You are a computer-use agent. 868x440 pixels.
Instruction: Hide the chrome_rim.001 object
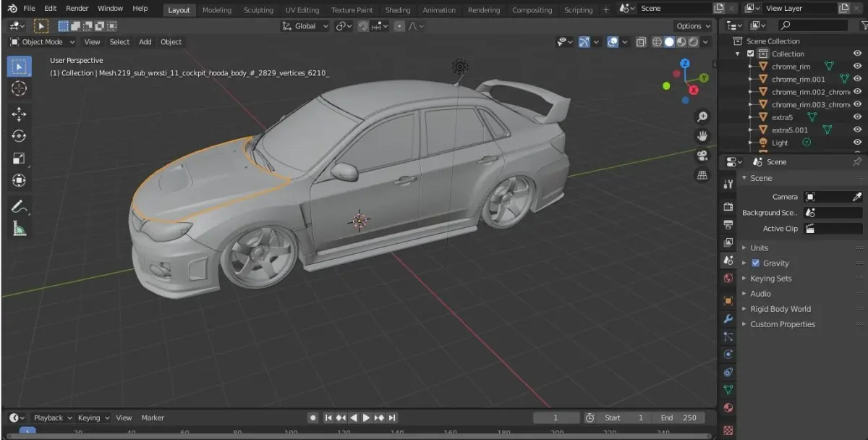857,79
